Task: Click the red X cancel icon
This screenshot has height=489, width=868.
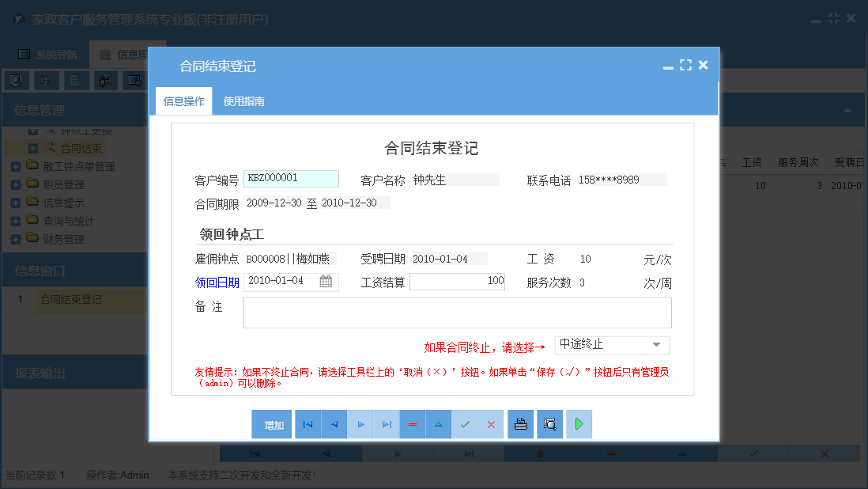Action: [490, 424]
